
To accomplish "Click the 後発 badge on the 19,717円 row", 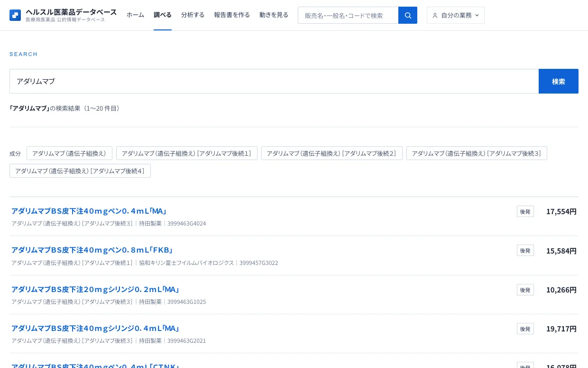I will (525, 329).
